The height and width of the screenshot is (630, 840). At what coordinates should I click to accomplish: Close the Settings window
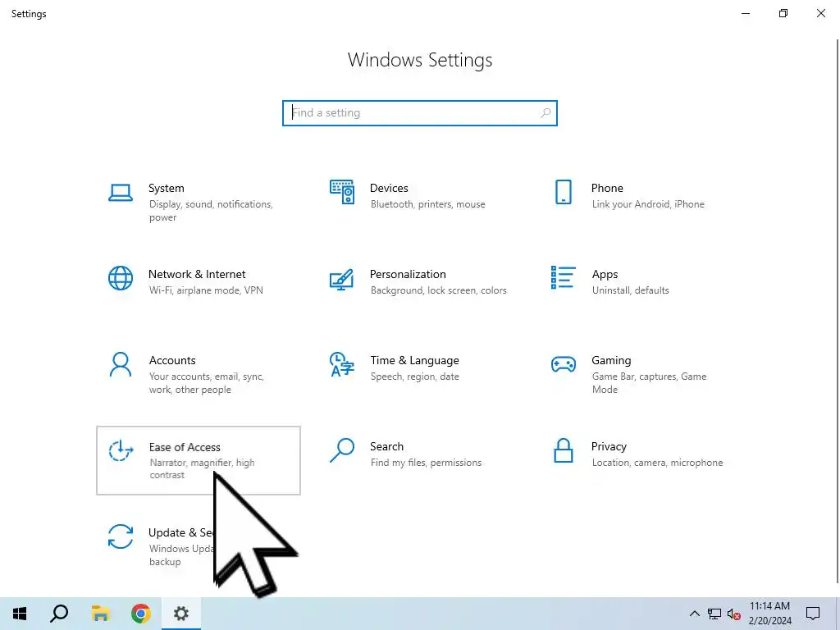(820, 13)
